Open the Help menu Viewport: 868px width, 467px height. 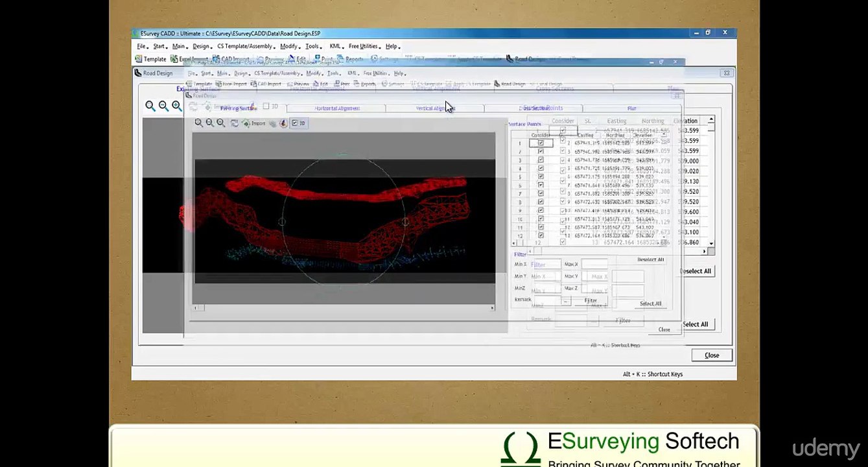pos(392,47)
